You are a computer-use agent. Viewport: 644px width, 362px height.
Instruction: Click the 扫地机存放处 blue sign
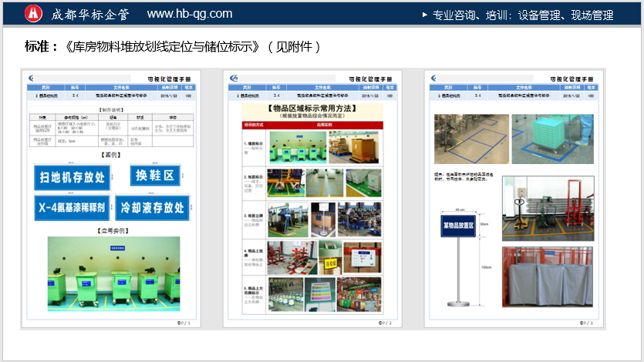pos(72,177)
